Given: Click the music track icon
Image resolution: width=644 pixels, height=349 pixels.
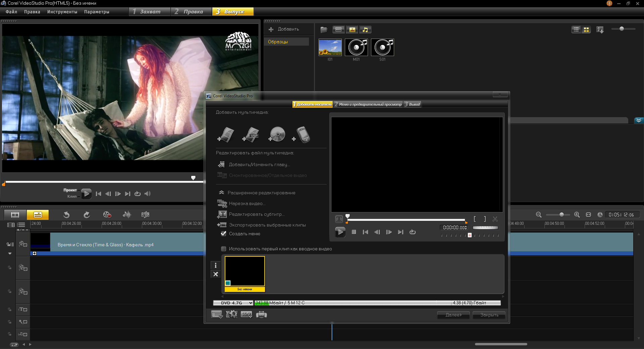Looking at the screenshot, I should pos(23,334).
